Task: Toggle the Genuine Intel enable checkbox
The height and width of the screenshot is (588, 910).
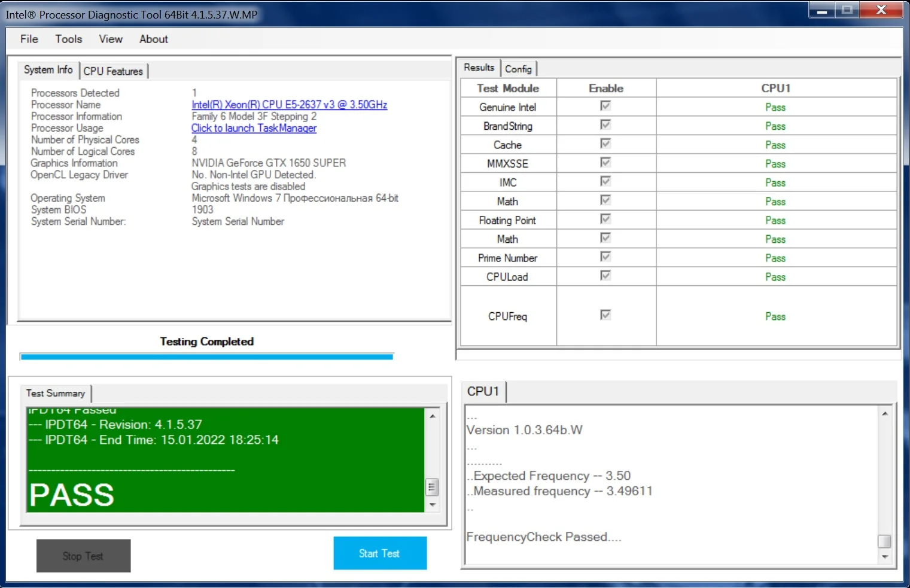Action: coord(605,106)
